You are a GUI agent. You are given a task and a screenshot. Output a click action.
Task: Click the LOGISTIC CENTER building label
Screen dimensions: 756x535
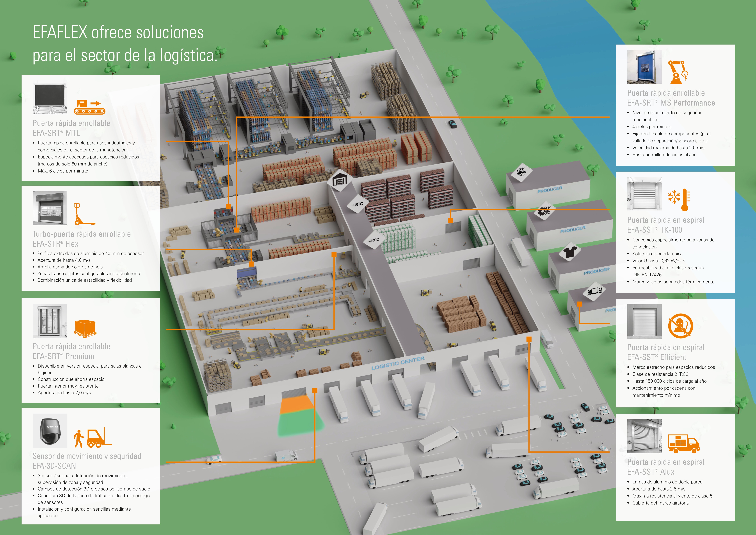(x=398, y=363)
